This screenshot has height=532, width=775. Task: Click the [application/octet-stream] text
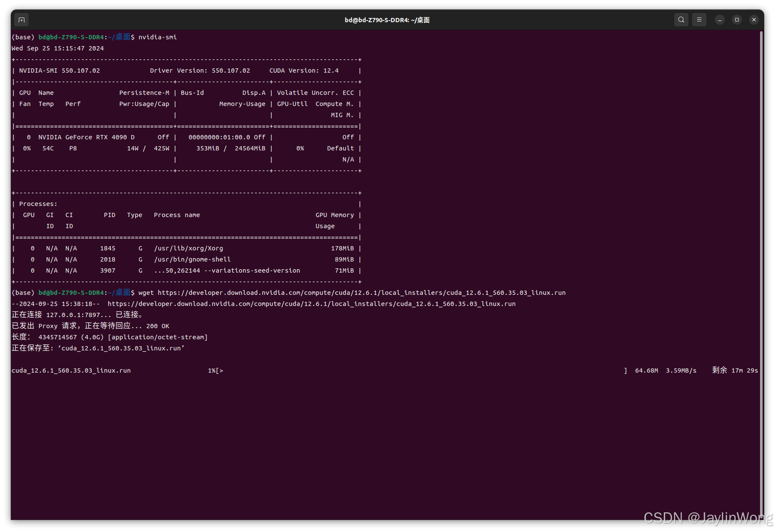(157, 337)
